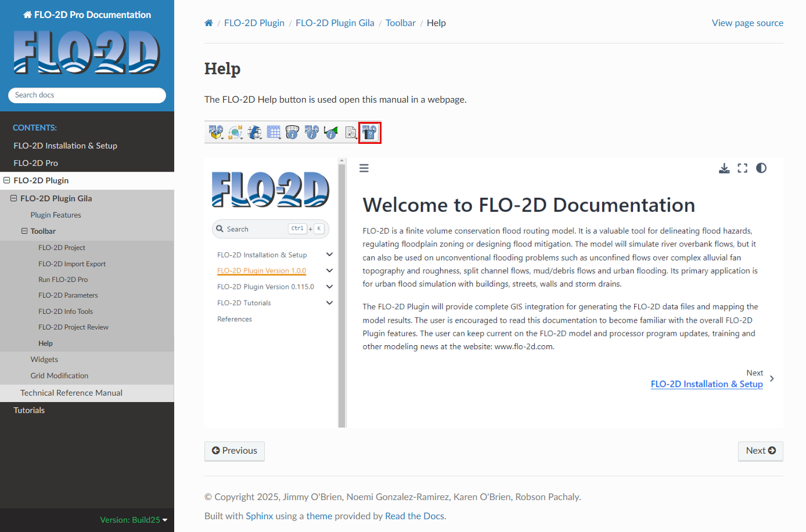Click the hamburger menu icon
The height and width of the screenshot is (532, 806).
364,168
